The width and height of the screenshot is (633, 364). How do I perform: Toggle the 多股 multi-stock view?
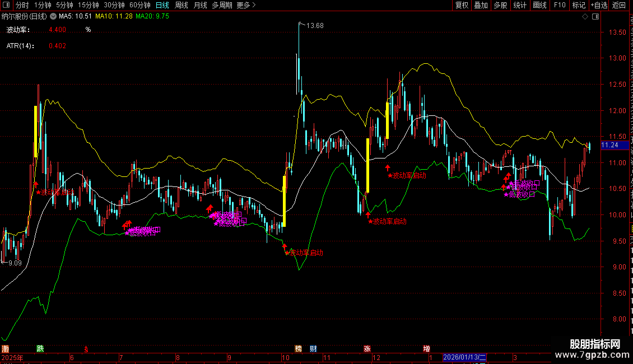tap(500, 5)
